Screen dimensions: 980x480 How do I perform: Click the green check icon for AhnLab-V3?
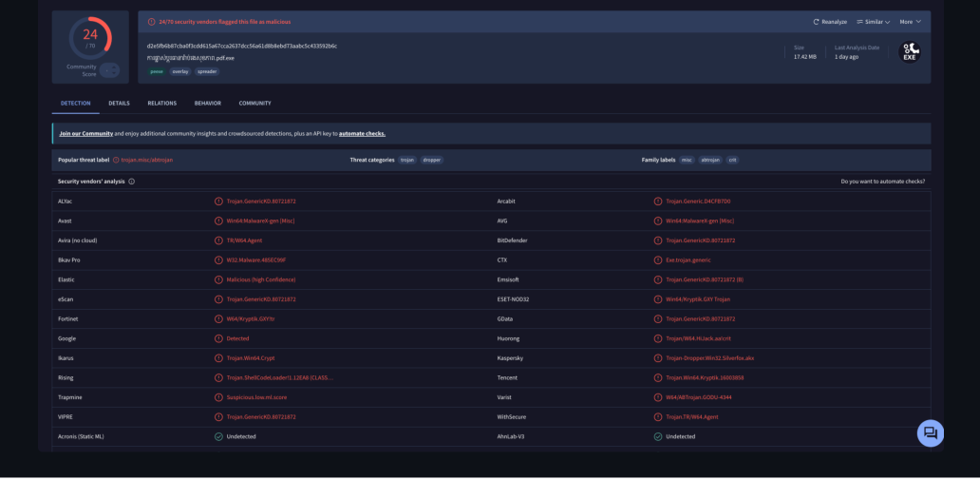[x=657, y=437]
